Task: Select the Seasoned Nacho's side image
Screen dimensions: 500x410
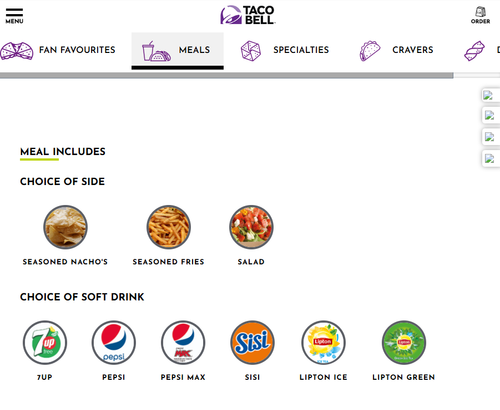Action: point(65,227)
